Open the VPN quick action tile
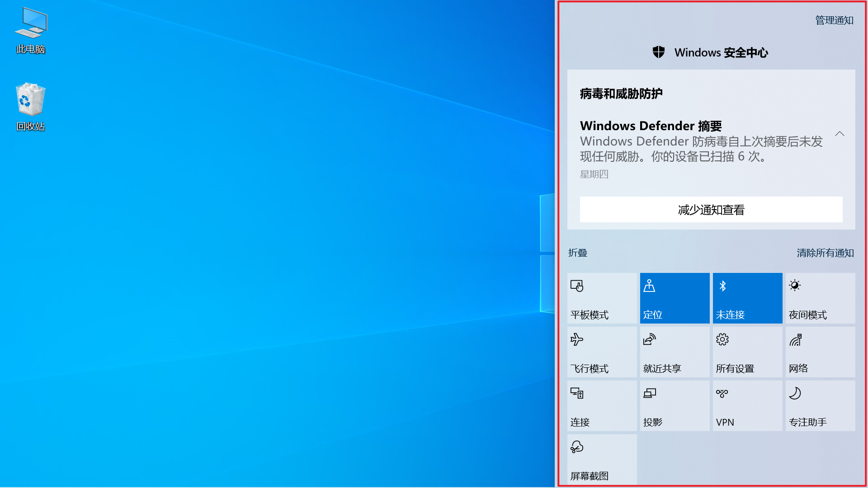The width and height of the screenshot is (868, 488). click(x=747, y=406)
